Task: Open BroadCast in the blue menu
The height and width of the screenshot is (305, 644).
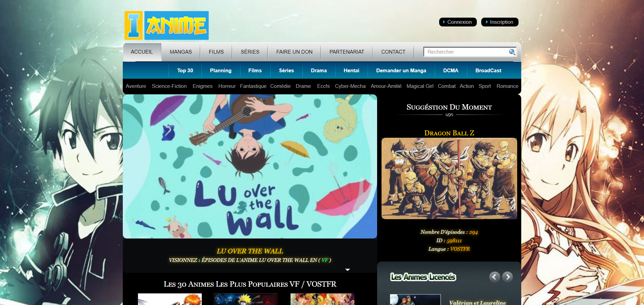Action: click(x=488, y=71)
